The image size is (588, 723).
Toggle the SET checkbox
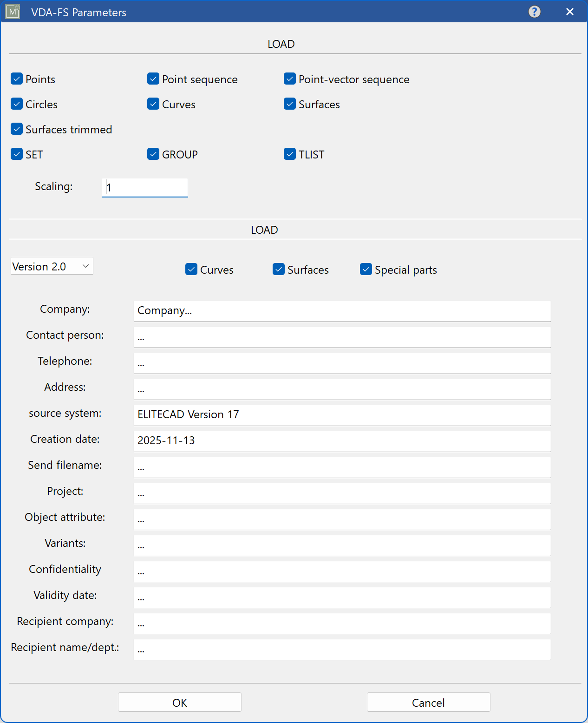coord(17,154)
